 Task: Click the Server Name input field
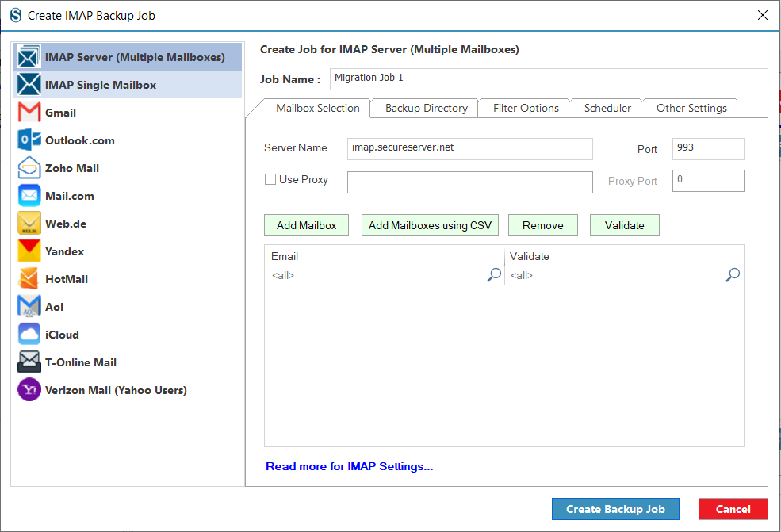(x=469, y=148)
